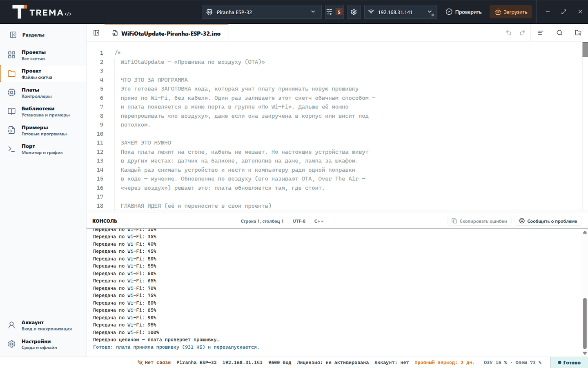The height and width of the screenshot is (368, 588).
Task: Open the Piranha ESP-32 board dropdown
Action: pos(261,12)
